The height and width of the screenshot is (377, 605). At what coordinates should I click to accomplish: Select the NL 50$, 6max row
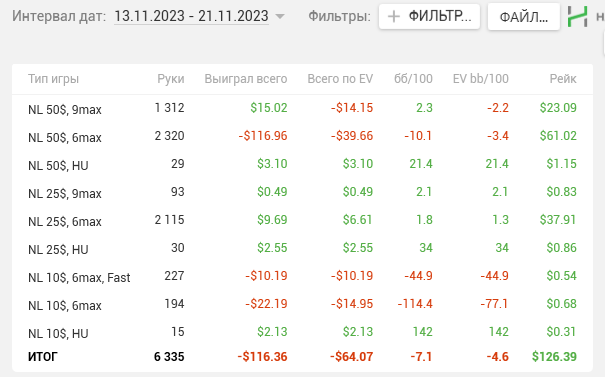point(302,136)
